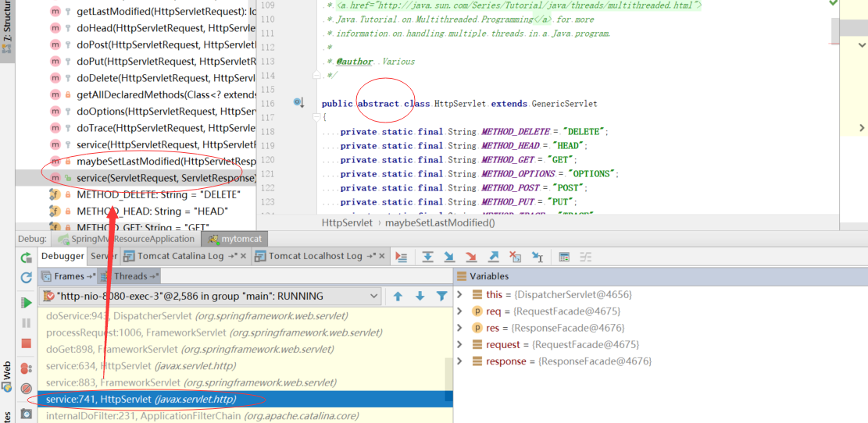Select previous frame with up arrow
This screenshot has height=423, width=868.
point(398,297)
